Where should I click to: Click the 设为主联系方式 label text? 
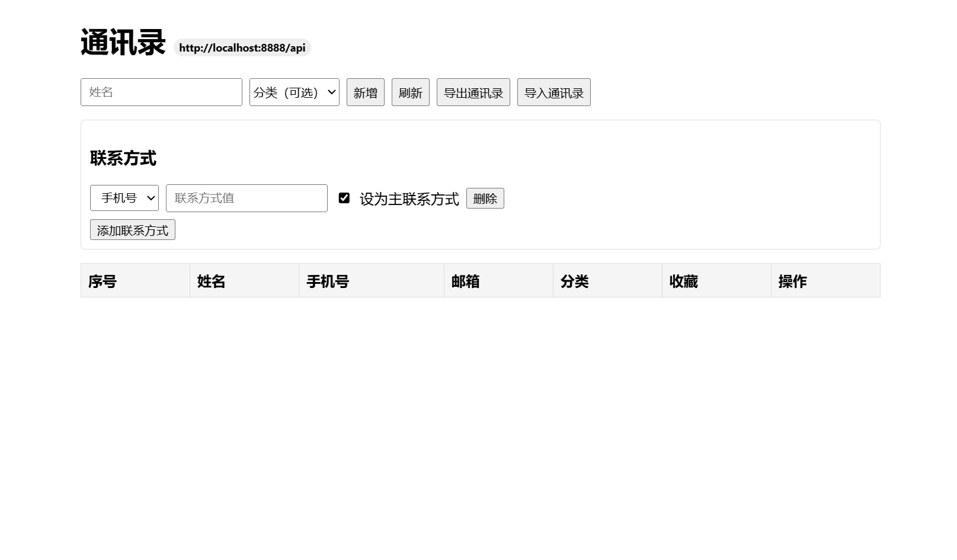[x=409, y=199]
